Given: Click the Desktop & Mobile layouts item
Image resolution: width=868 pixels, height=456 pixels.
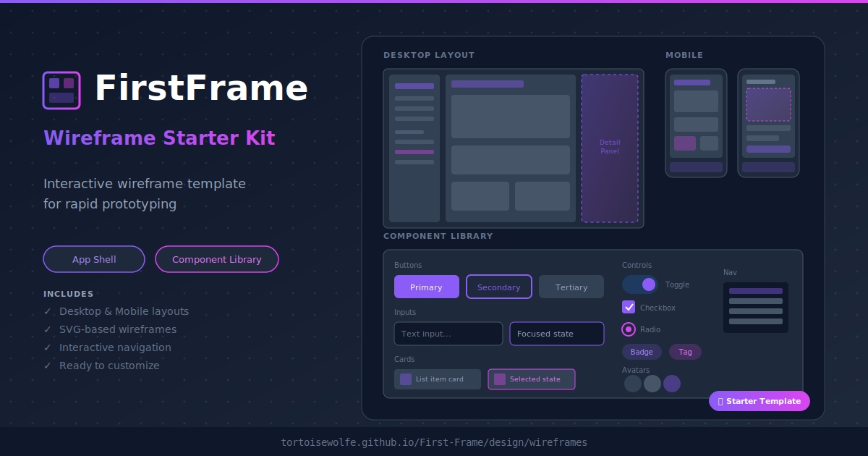Looking at the screenshot, I should tap(124, 311).
